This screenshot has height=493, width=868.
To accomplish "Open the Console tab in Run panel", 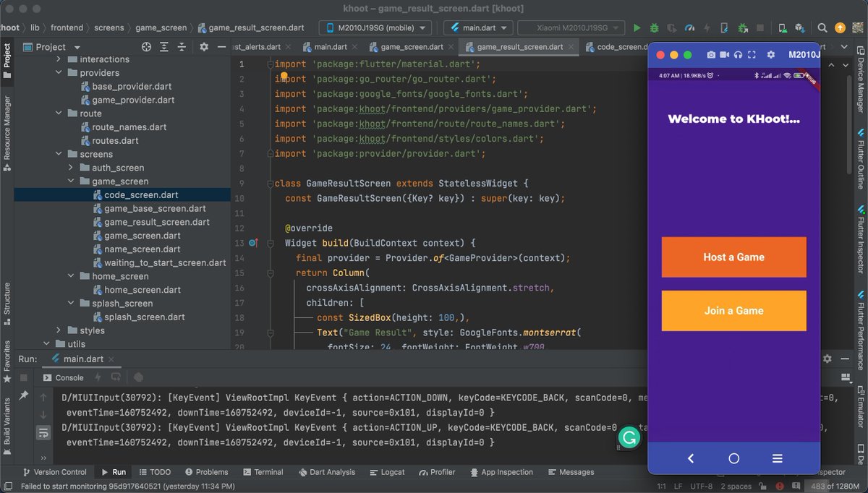I will point(64,377).
